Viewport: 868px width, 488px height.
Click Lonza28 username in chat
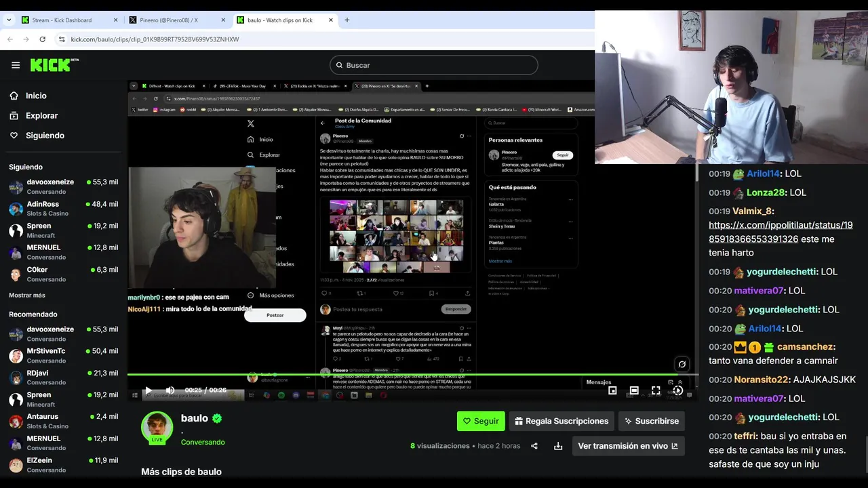click(767, 192)
